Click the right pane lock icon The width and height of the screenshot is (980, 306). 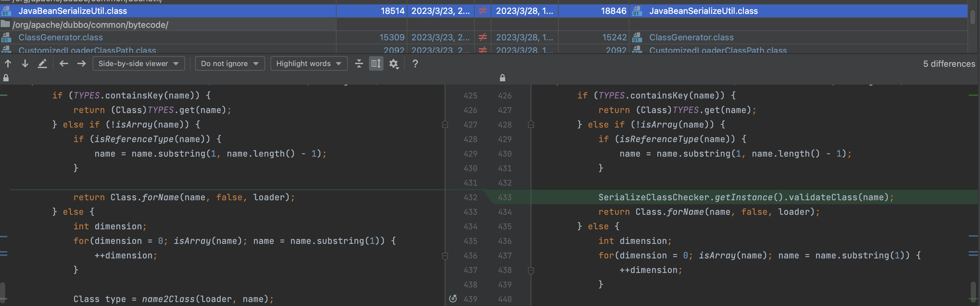pyautogui.click(x=502, y=78)
